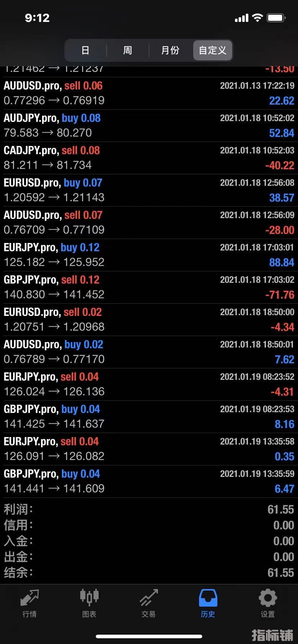
Task: Tap the AUDJPY.pro buy 0.08 history entry
Action: click(x=149, y=126)
